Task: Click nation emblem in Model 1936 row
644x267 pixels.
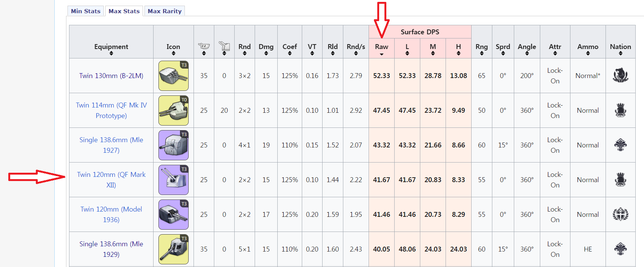Action: 620,215
